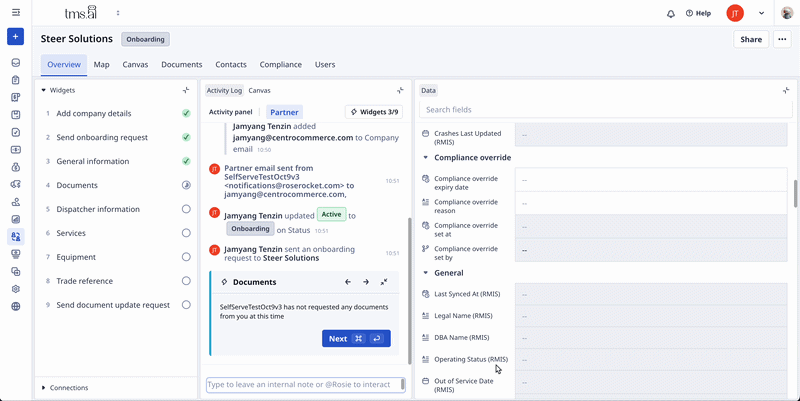This screenshot has width=800, height=401.
Task: Click the sparkle icon in Data panel
Action: click(x=785, y=90)
